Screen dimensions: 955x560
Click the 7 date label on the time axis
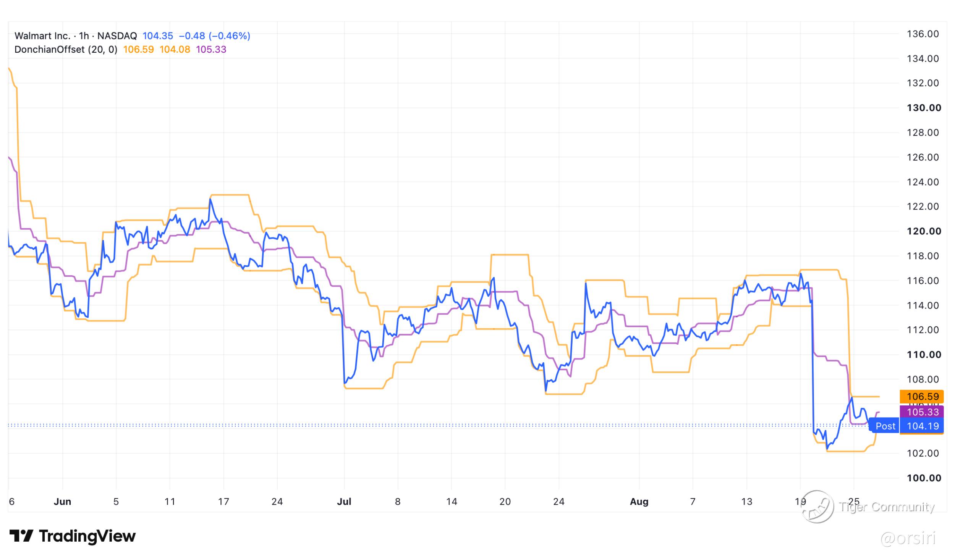693,502
